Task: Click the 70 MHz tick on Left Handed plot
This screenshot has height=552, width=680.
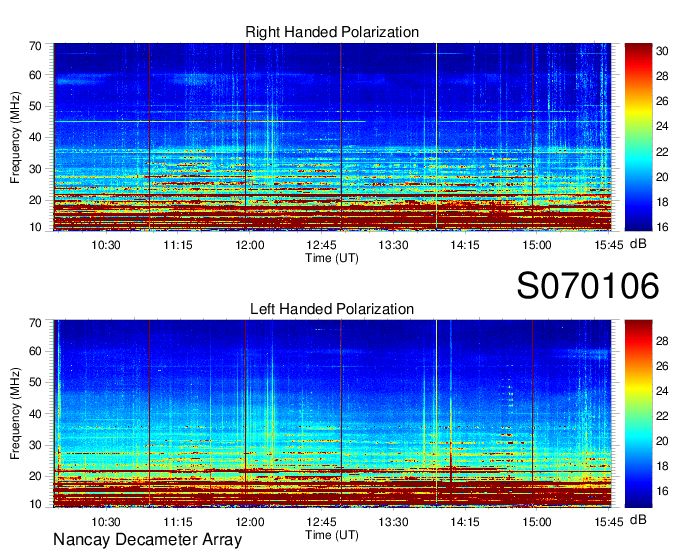Action: (35, 323)
